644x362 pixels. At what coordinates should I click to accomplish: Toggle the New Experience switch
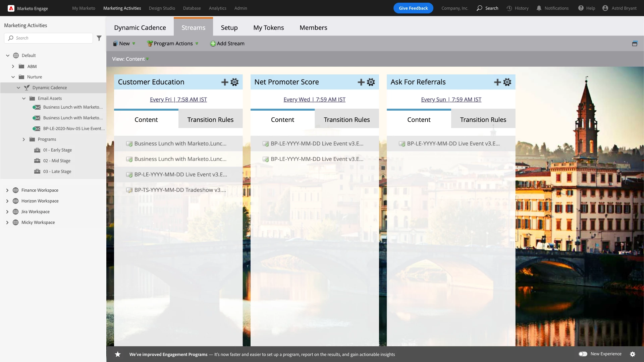click(583, 354)
